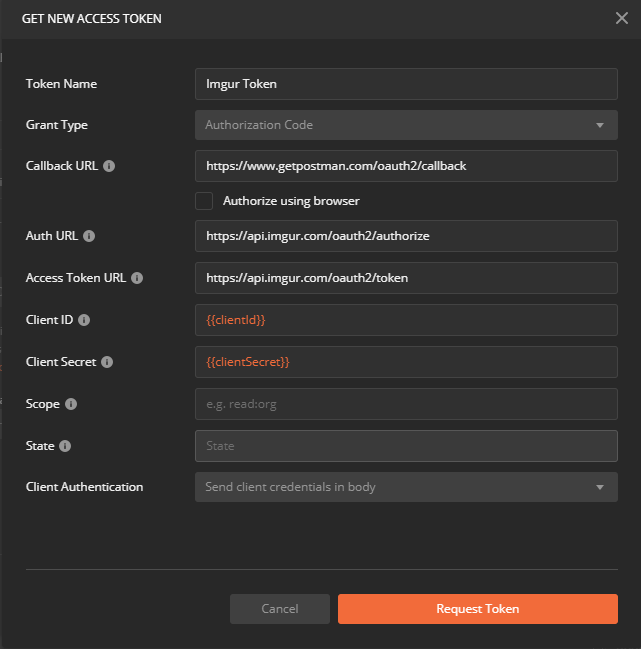
Task: Open the Client Authentication dropdown
Action: tap(406, 487)
